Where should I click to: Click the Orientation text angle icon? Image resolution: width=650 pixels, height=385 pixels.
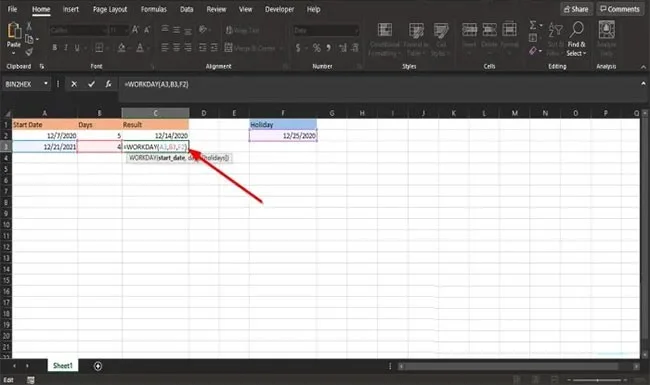(x=203, y=29)
